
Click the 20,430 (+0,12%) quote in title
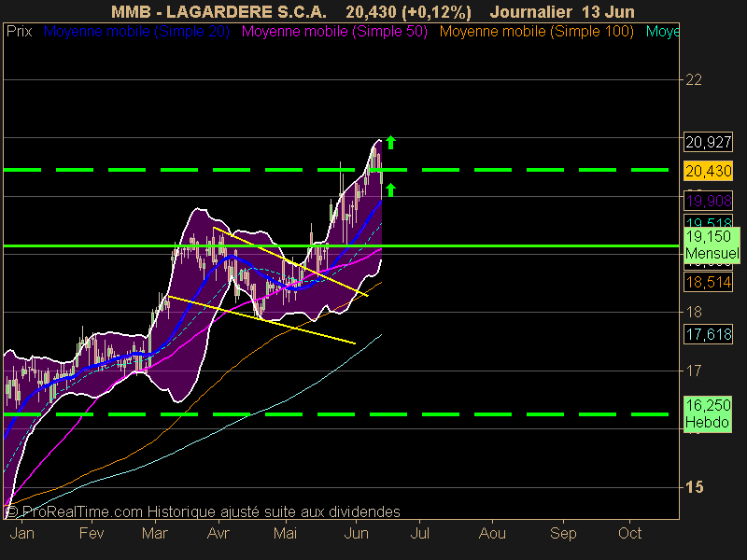(408, 11)
